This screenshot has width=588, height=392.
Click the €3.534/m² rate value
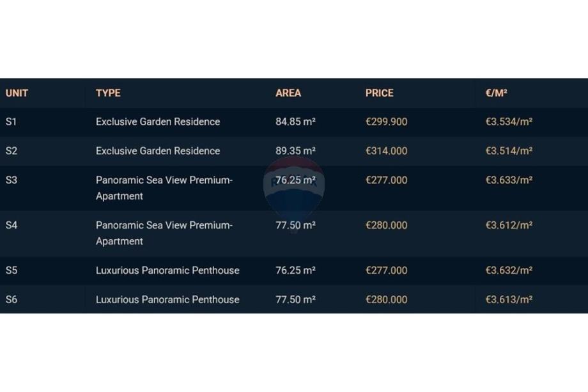click(x=509, y=122)
